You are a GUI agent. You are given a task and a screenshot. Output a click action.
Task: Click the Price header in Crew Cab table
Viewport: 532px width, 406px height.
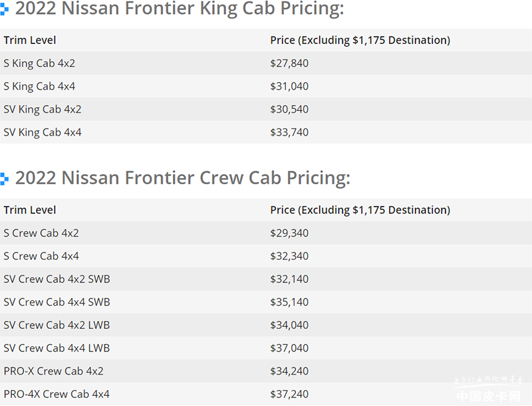click(x=360, y=210)
